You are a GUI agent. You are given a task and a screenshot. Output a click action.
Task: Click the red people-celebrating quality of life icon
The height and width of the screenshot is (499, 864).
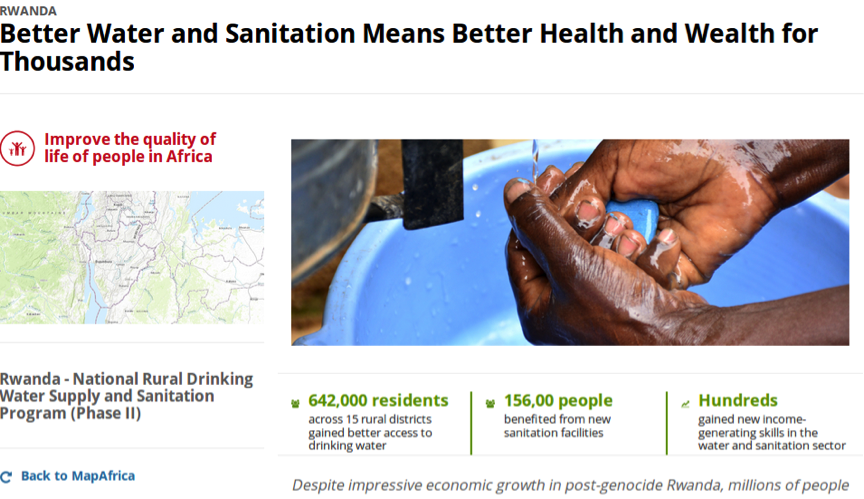(17, 148)
